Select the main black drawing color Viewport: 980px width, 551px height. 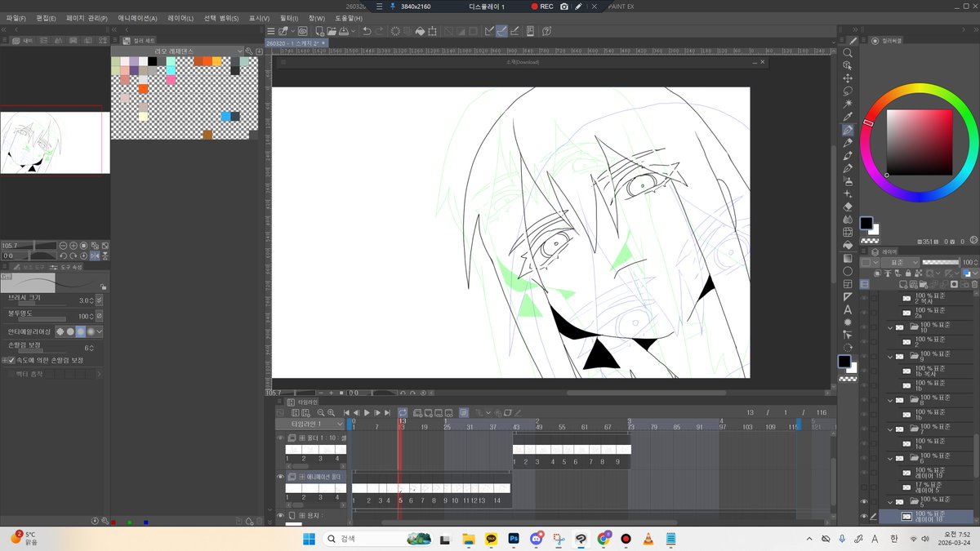[x=865, y=222]
